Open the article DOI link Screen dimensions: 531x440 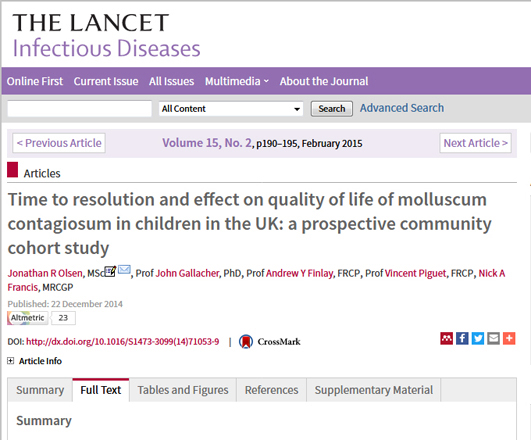coord(123,341)
